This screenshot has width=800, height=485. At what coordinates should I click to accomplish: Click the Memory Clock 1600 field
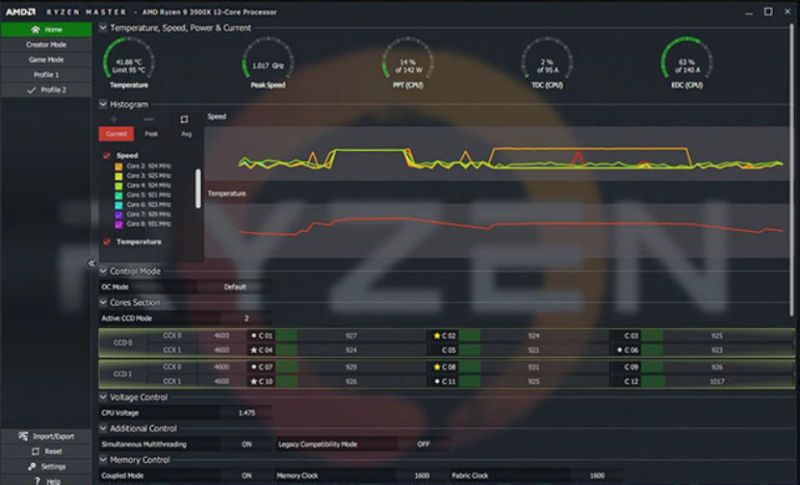click(421, 475)
